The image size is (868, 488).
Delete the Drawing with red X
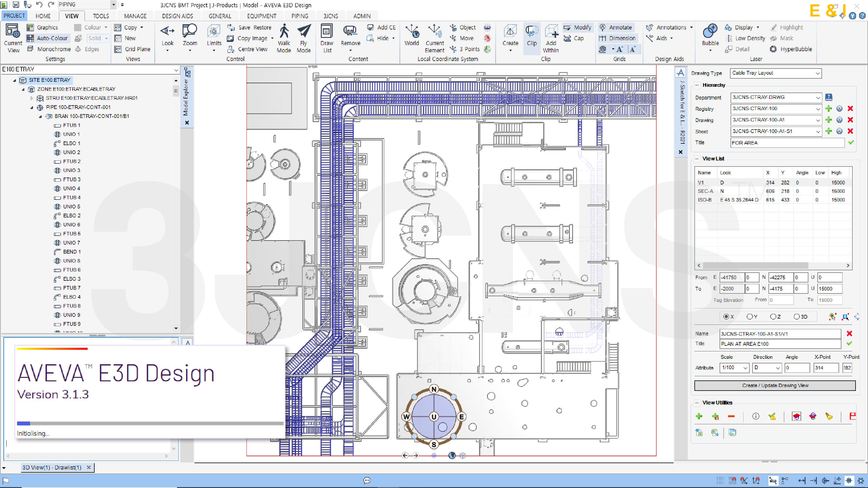tap(850, 120)
